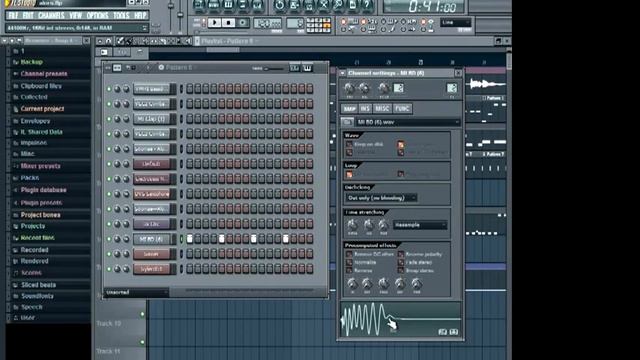The height and width of the screenshot is (360, 640).
Task: Click the swing slider in step sequencer header
Action: [273, 69]
